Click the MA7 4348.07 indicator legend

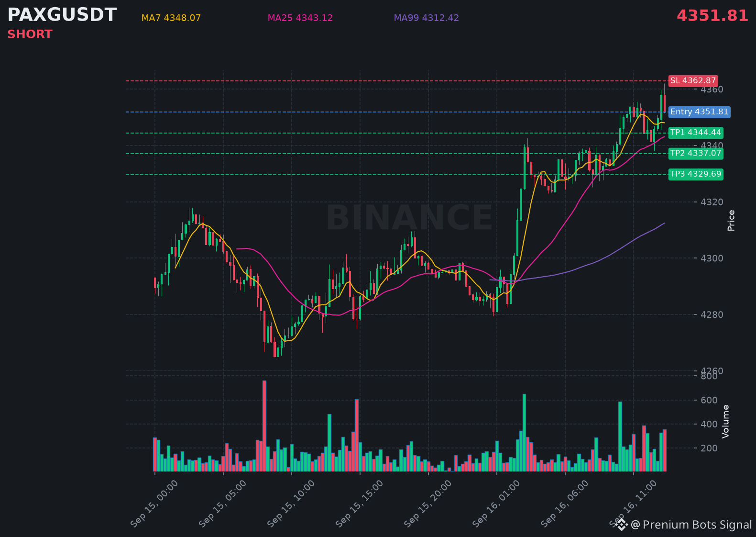(x=171, y=18)
